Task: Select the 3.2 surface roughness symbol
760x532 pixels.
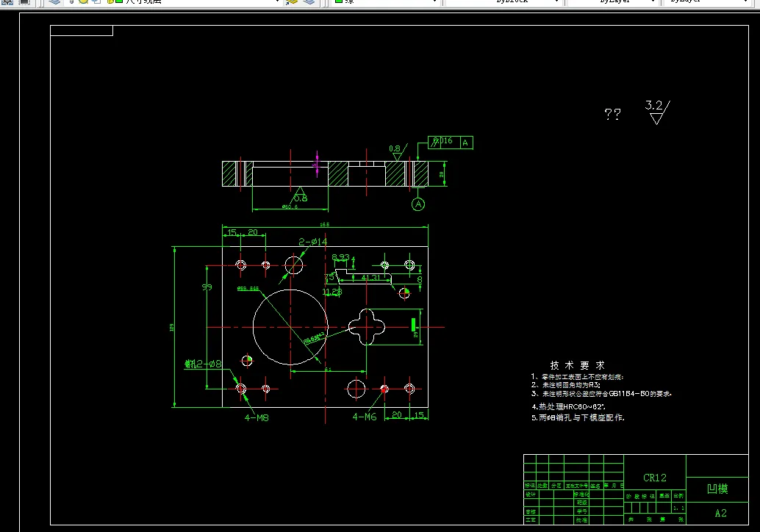Action: pos(658,112)
